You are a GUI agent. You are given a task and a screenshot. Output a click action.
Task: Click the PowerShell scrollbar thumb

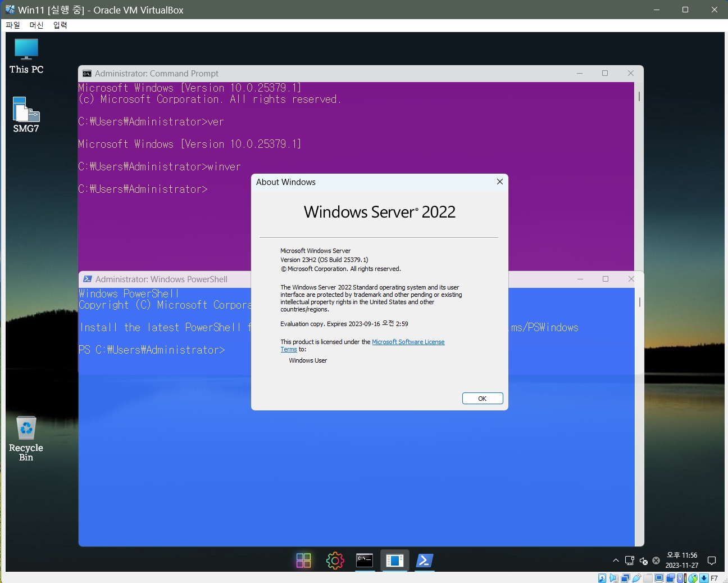click(640, 302)
